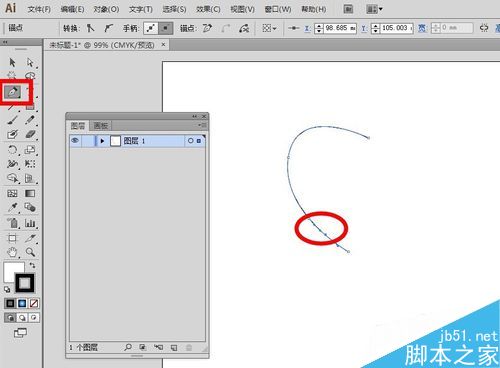Convert selected anchor point to smooth
The image size is (500, 368).
point(108,28)
